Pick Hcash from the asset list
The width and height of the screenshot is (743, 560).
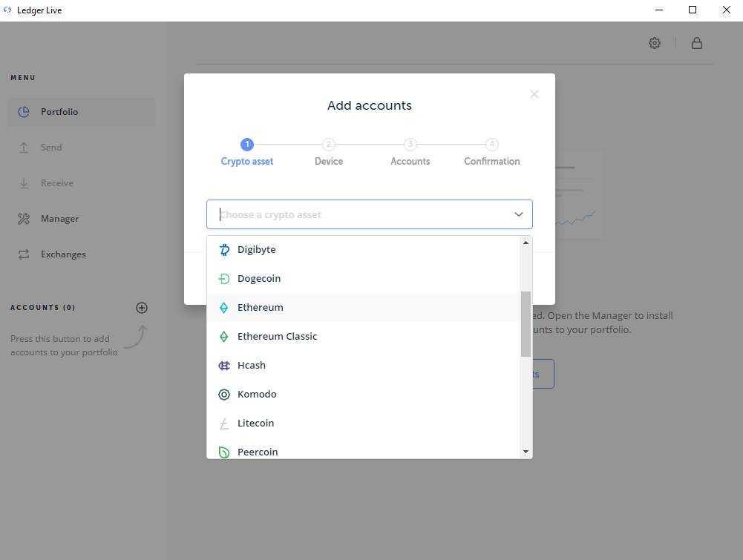pyautogui.click(x=364, y=365)
